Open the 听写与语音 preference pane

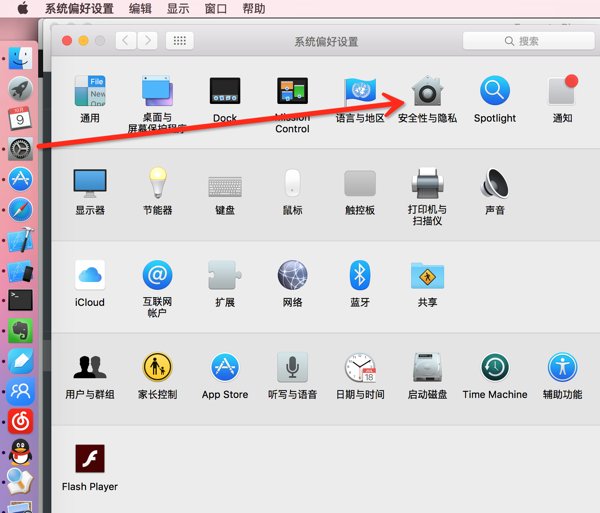292,367
